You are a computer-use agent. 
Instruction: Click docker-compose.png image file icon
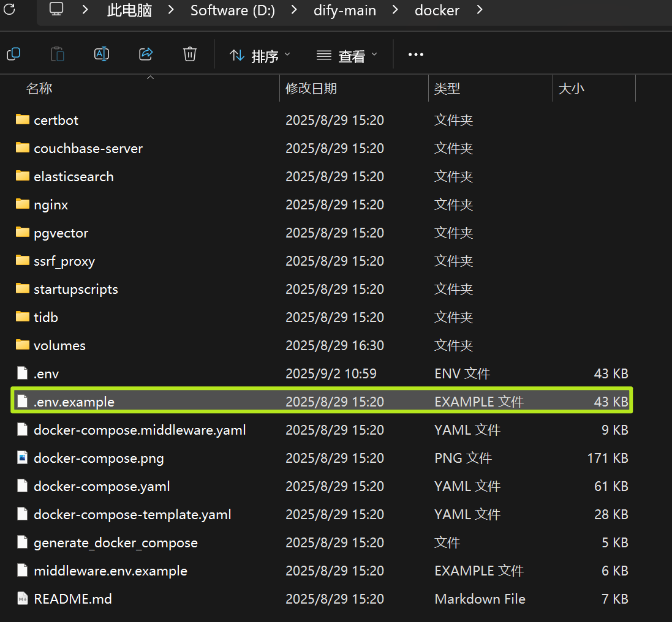click(x=22, y=457)
